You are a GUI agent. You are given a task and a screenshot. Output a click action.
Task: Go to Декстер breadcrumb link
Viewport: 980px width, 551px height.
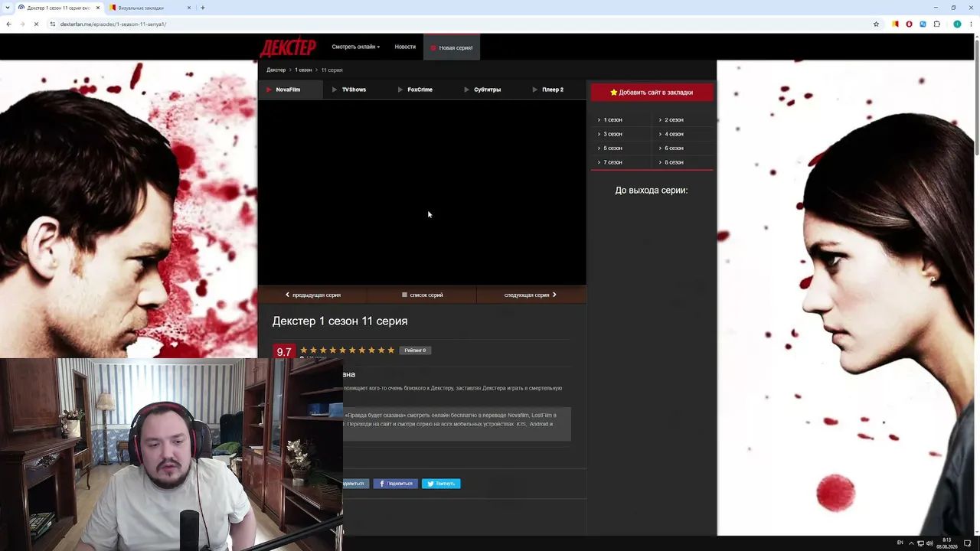point(276,70)
